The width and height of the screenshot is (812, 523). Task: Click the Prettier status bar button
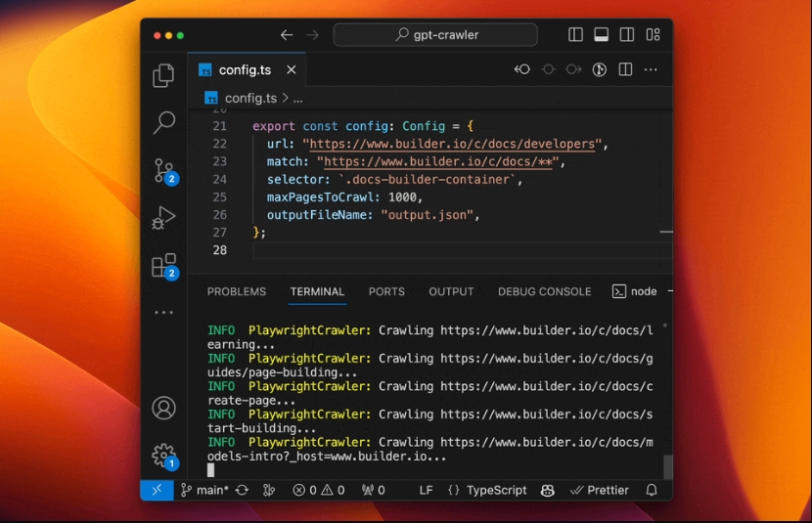(x=600, y=490)
